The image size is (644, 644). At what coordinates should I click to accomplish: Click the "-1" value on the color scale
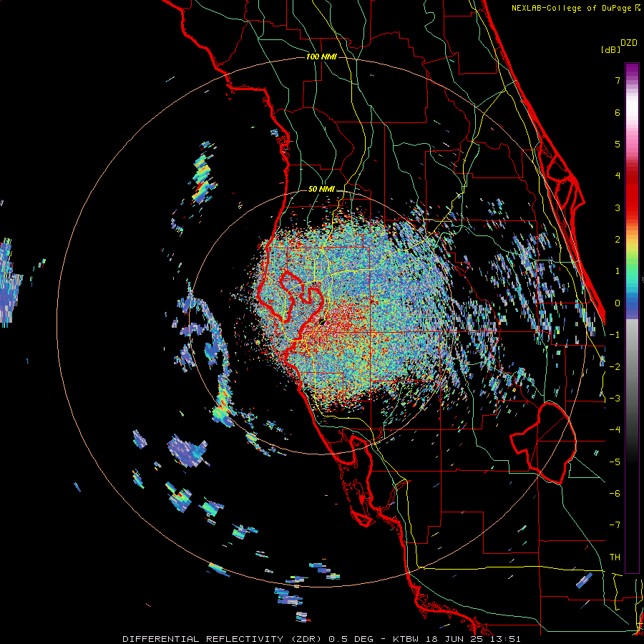click(615, 335)
